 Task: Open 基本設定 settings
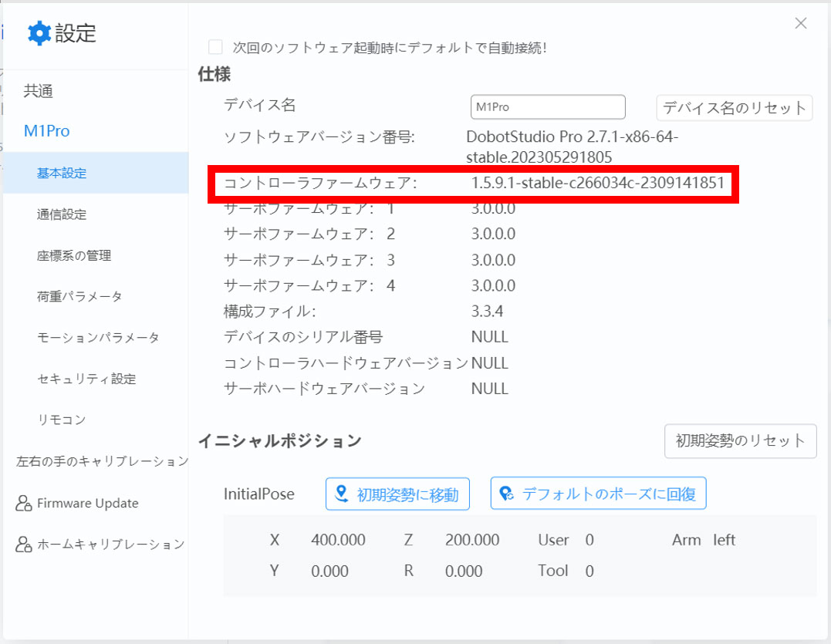point(61,173)
